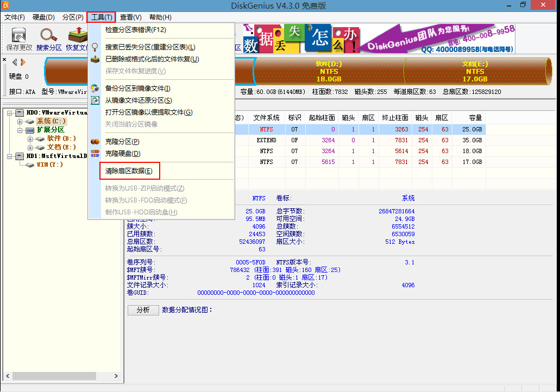The height and width of the screenshot is (392, 560).
Task: Expand the 系统(C:) tree node
Action: [20, 122]
